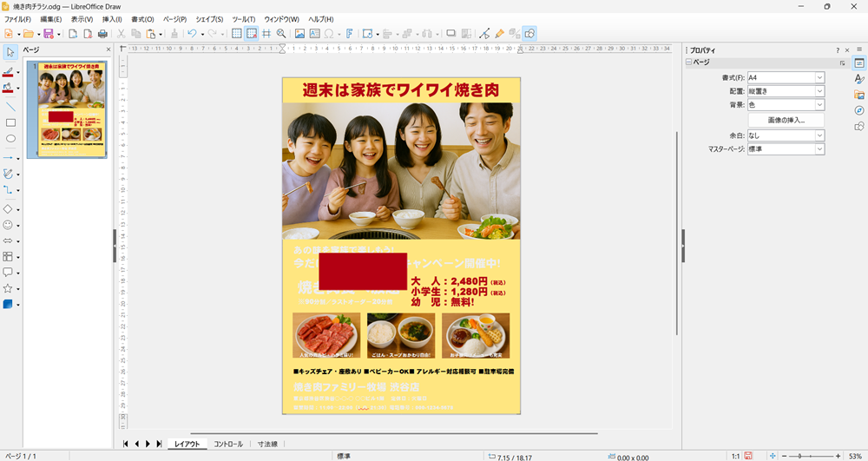868x461 pixels.
Task: Click the Shadow toggle icon
Action: [x=450, y=34]
